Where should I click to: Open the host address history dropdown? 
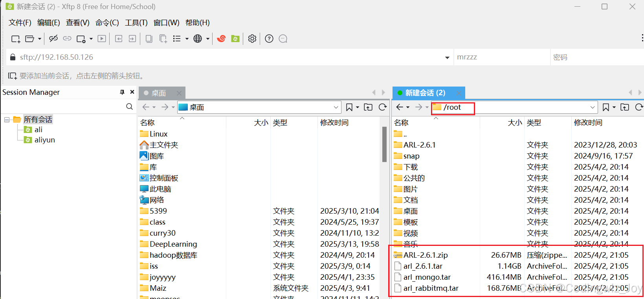tap(447, 57)
